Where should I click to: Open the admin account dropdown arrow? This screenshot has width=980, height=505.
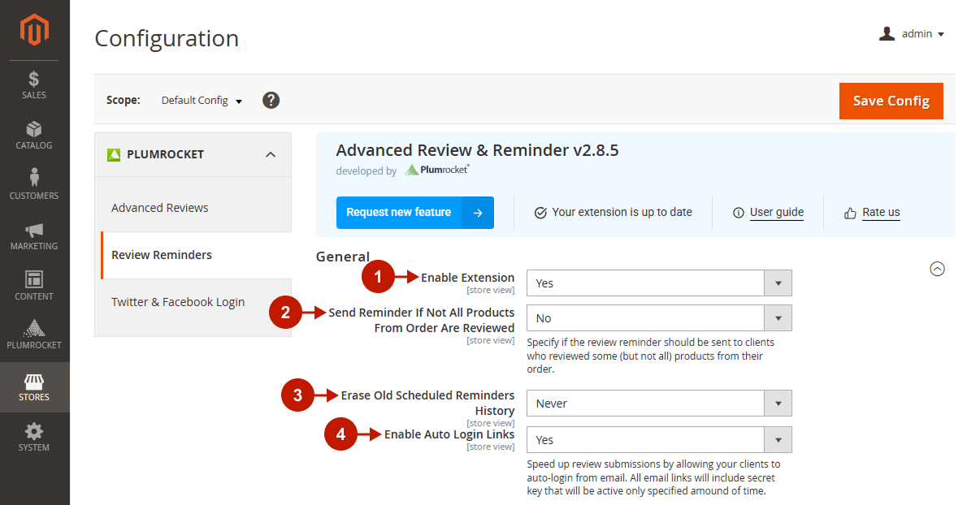tap(941, 34)
